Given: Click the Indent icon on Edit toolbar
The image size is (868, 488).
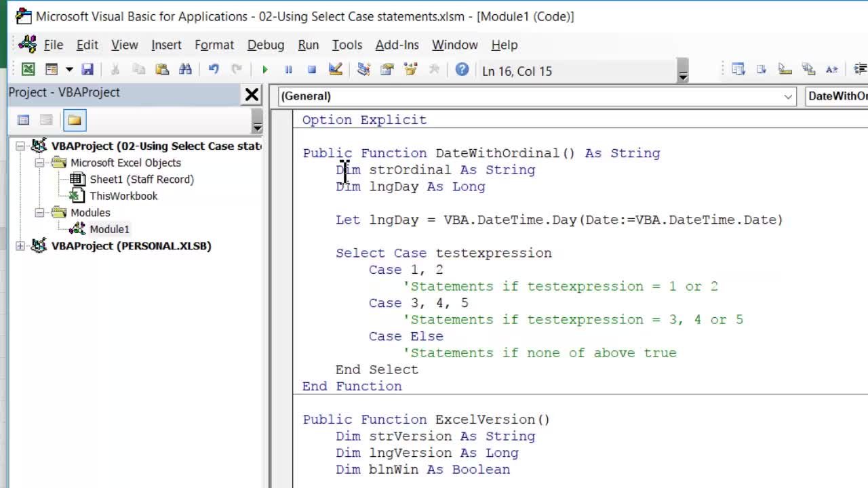Looking at the screenshot, I should pyautogui.click(x=860, y=69).
